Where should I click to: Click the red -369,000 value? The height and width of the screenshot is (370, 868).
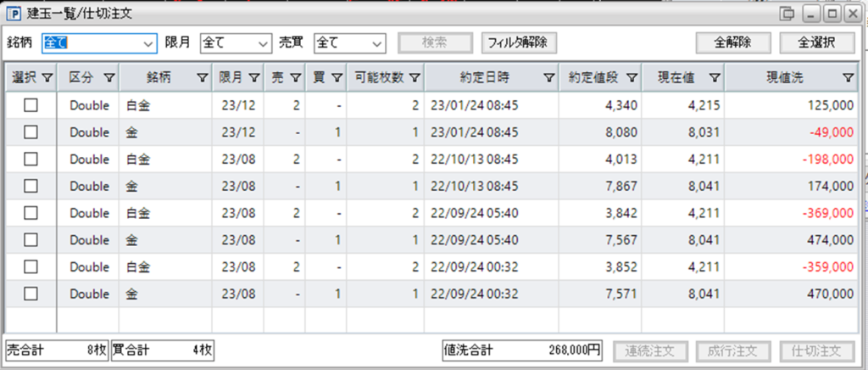point(828,213)
